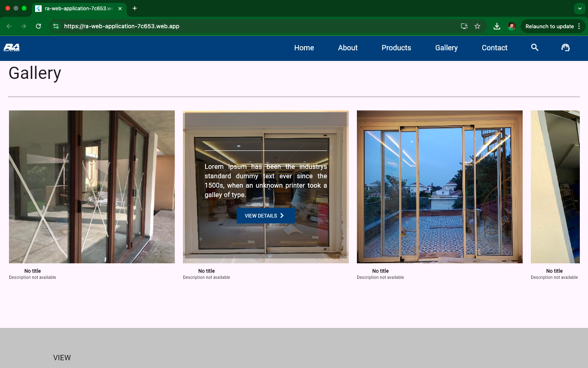Screen dimensions: 588x368
Task: Switch to the About menu item
Action: pos(347,48)
